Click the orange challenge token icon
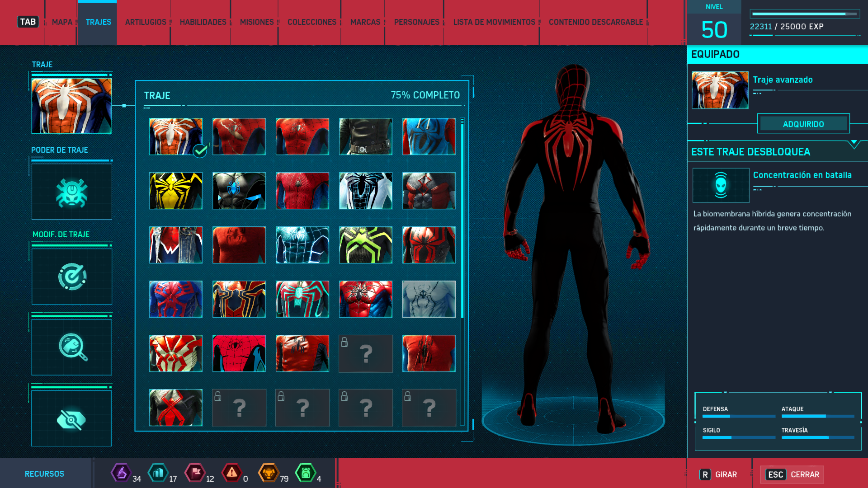 click(x=269, y=473)
